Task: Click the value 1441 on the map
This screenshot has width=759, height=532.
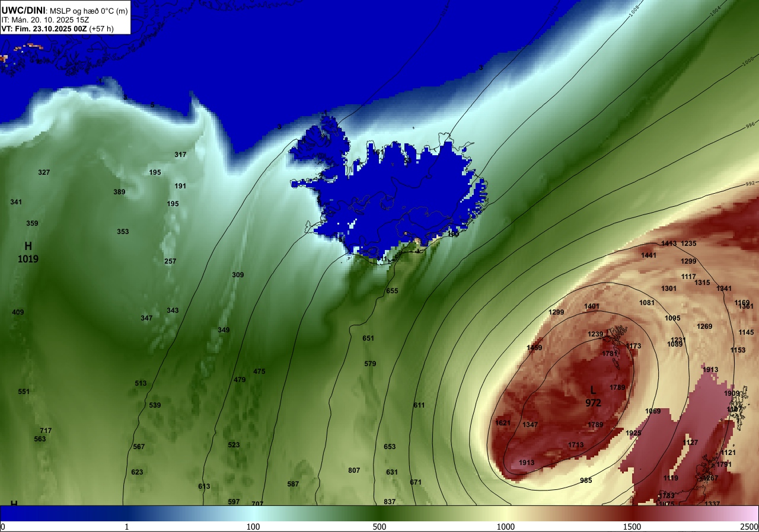Action: pos(649,255)
